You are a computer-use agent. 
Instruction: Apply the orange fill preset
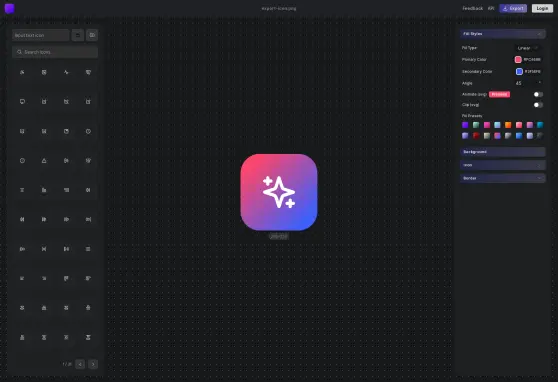(508, 125)
